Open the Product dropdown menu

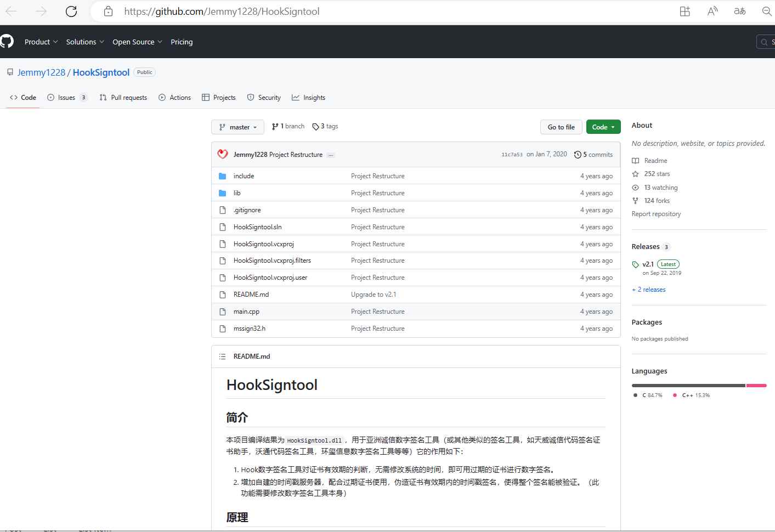(x=41, y=42)
